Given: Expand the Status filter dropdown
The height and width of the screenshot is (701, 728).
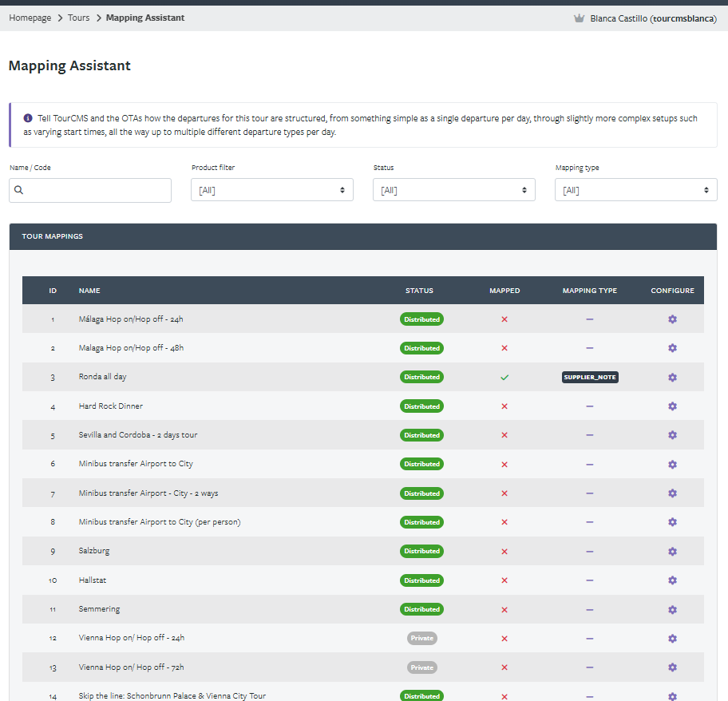Looking at the screenshot, I should click(454, 190).
